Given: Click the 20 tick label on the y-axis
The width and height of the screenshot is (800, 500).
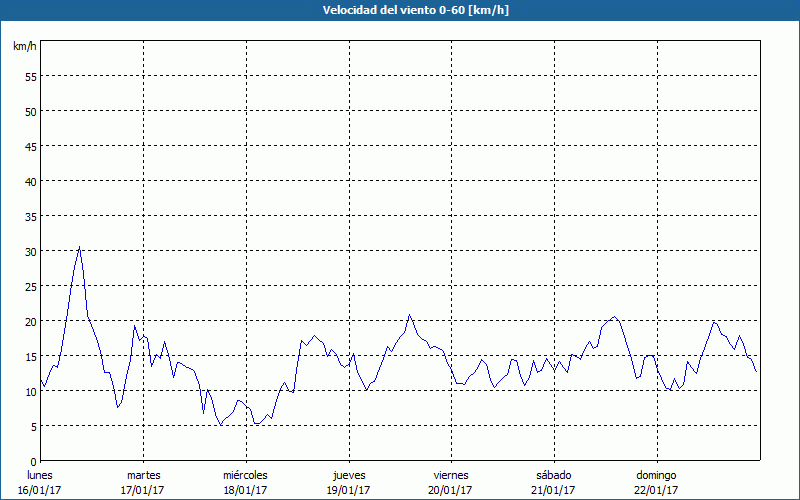Looking at the screenshot, I should tap(30, 321).
